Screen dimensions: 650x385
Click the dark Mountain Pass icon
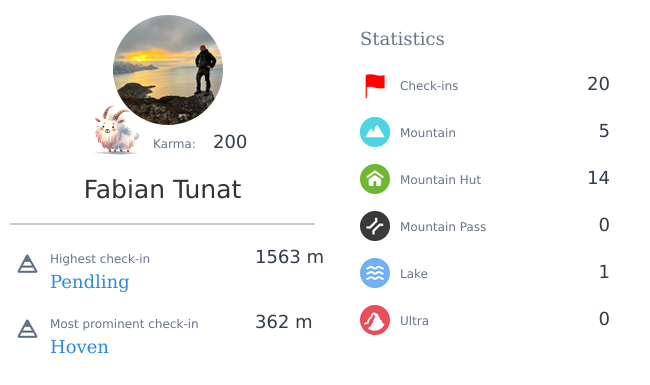(375, 226)
